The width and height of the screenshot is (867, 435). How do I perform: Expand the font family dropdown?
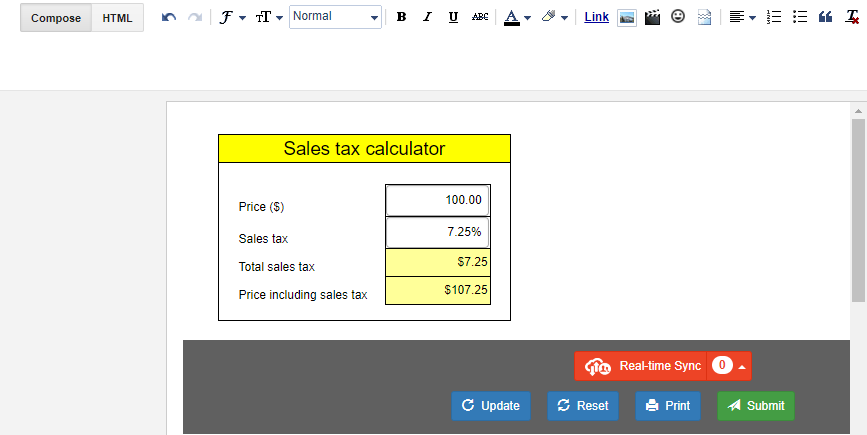[232, 17]
